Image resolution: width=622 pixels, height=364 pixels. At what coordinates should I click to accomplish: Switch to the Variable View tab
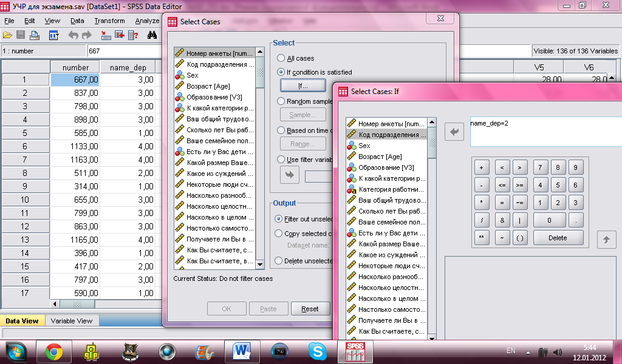point(72,321)
